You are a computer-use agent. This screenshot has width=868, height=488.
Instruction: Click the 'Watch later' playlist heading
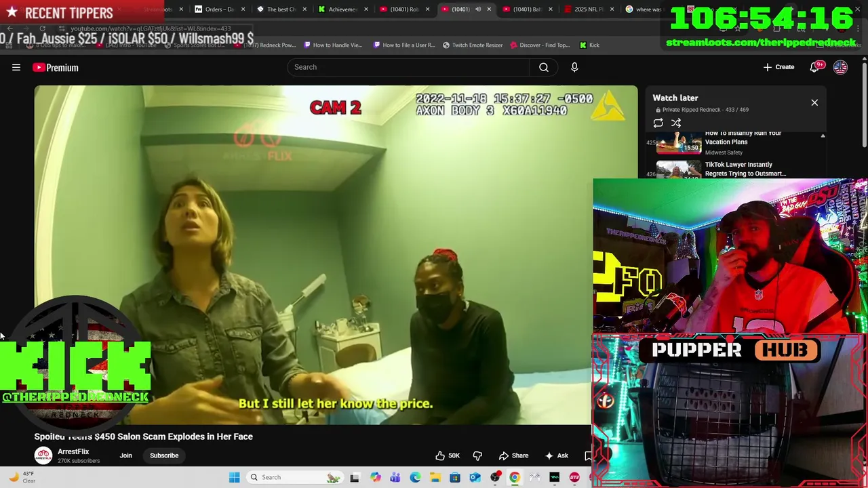(x=675, y=98)
